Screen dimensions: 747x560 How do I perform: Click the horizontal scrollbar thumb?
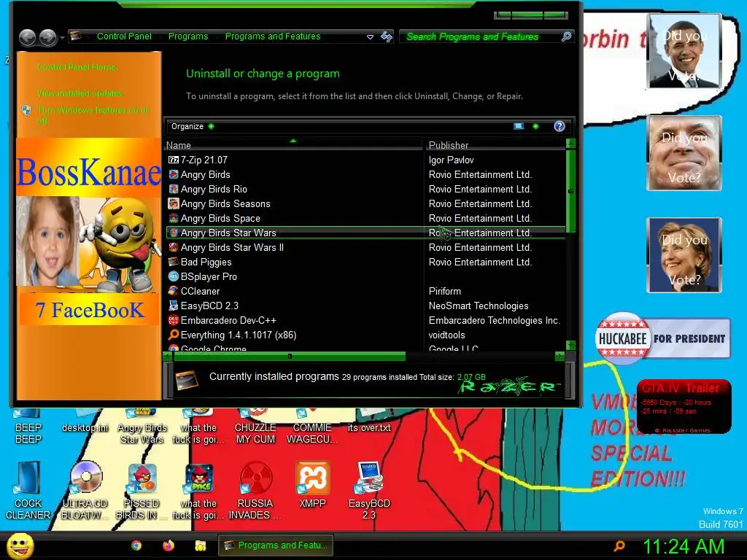(x=290, y=356)
